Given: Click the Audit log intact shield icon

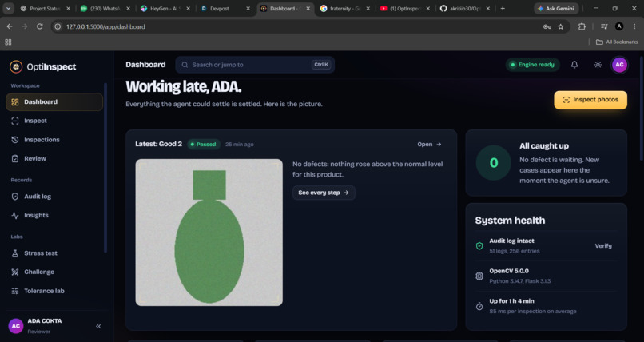Looking at the screenshot, I should click(x=479, y=245).
